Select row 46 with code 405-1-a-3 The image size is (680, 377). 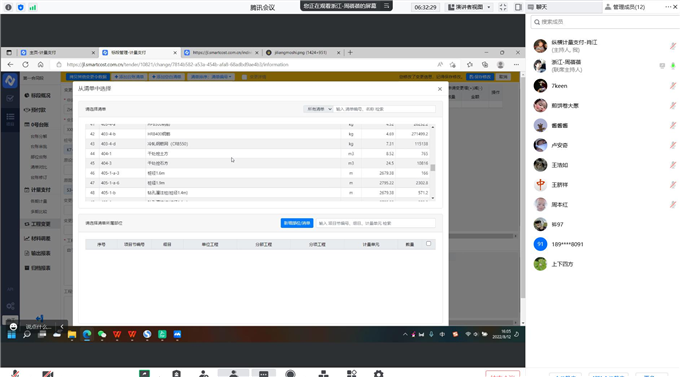point(258,173)
